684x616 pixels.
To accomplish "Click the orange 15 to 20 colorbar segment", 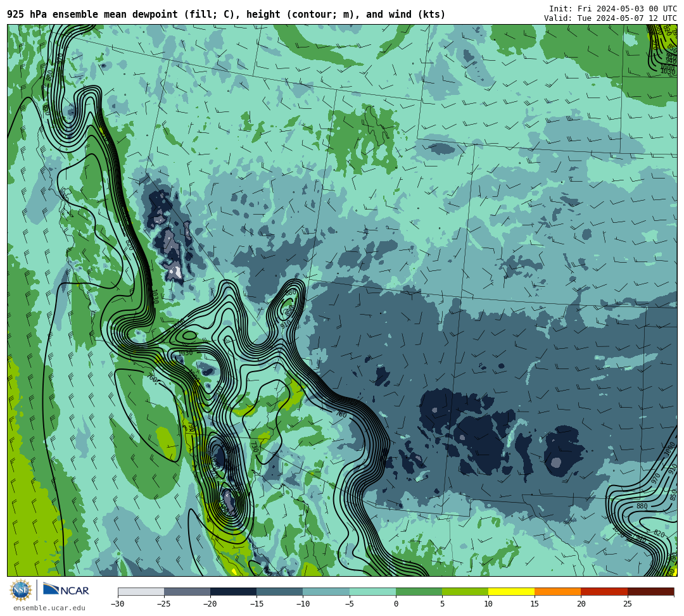I will tap(558, 591).
